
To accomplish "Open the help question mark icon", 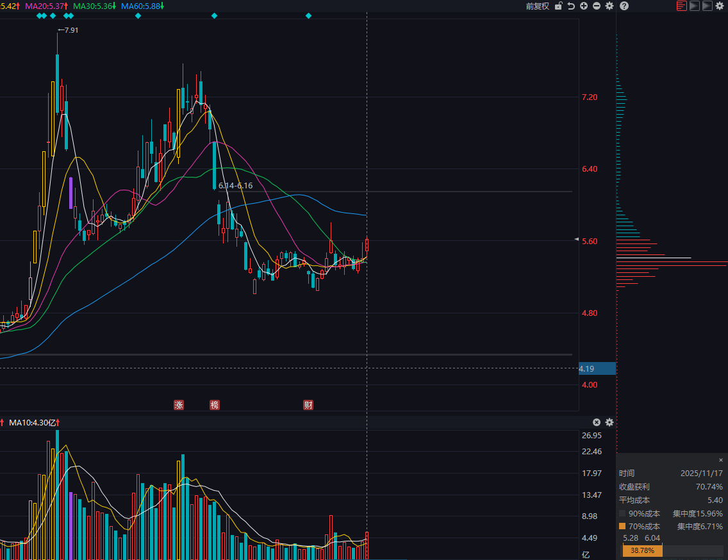I will pyautogui.click(x=624, y=6).
